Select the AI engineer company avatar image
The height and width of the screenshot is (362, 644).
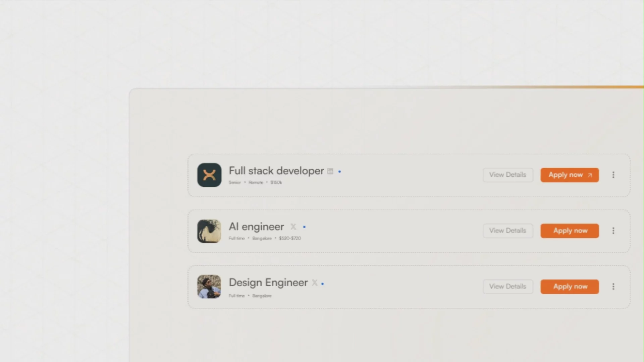(209, 231)
